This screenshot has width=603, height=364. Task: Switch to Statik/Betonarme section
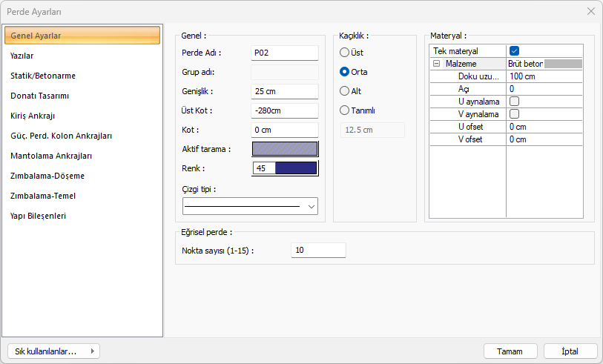pos(43,76)
